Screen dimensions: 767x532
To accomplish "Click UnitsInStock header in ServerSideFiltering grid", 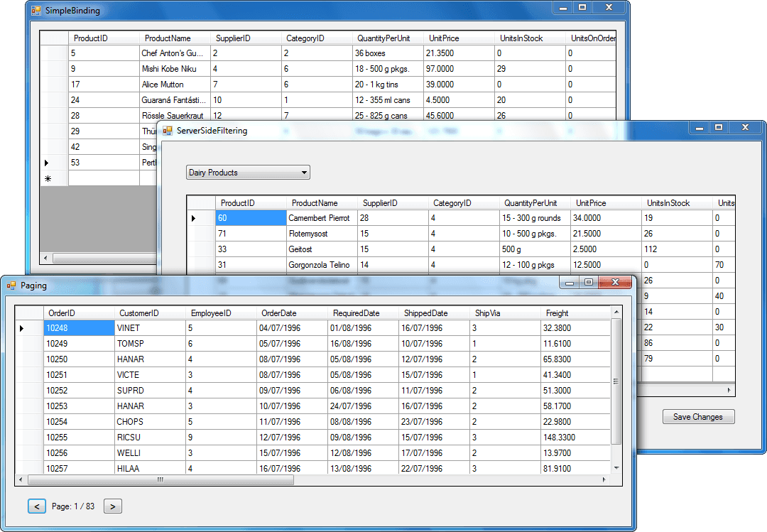I will (x=678, y=202).
